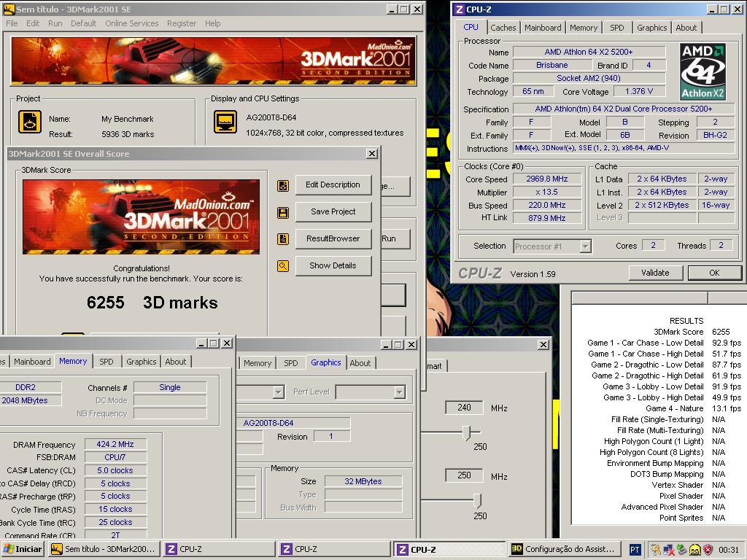The width and height of the screenshot is (747, 560).
Task: Click the ResultBrowser button
Action: [333, 238]
